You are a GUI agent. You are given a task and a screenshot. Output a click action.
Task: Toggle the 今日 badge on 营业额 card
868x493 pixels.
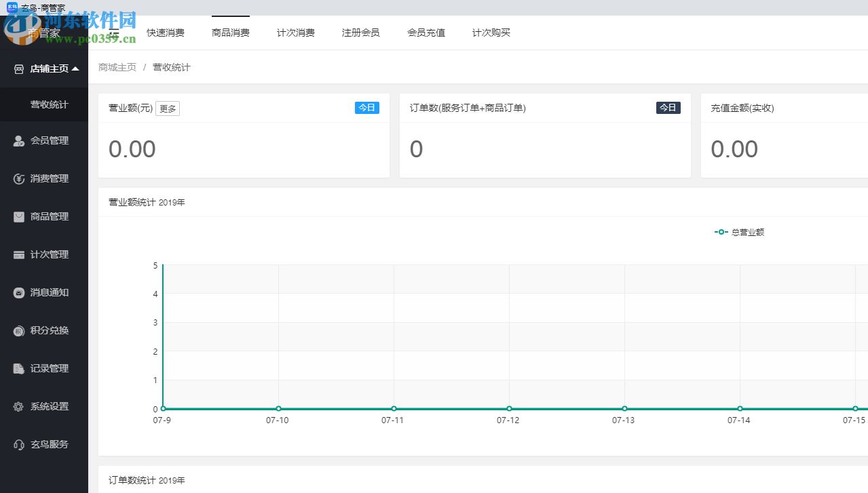[366, 107]
